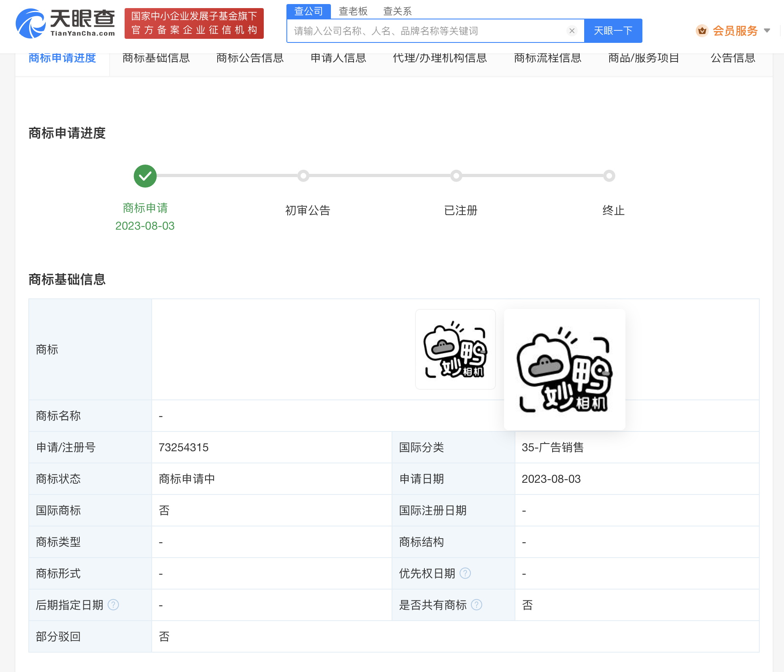Go to 商品/服务项目 tab
The image size is (784, 672).
pyautogui.click(x=643, y=58)
